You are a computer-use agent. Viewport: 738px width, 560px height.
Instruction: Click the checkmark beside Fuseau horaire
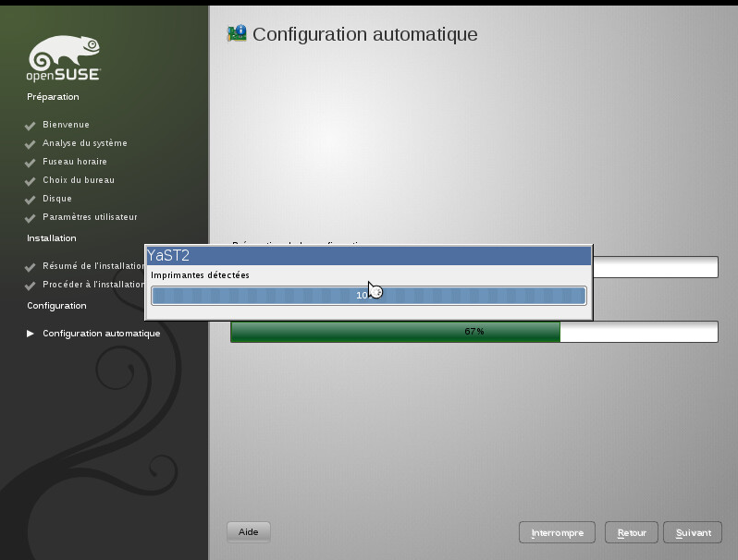[x=31, y=163]
